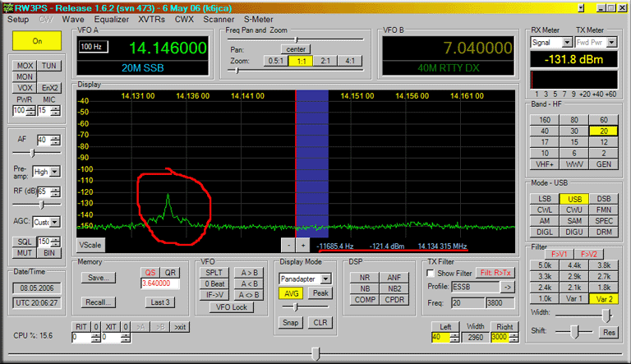Click the arrow button beside ESSB profile
The image size is (631, 364).
[508, 287]
